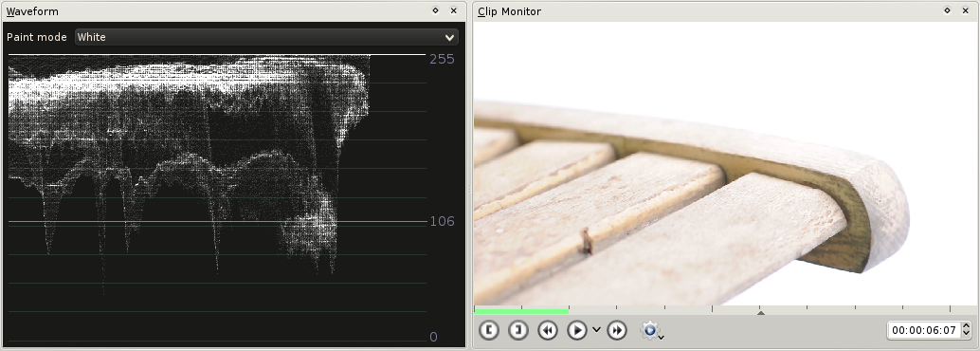Viewport: 980px width, 351px height.
Task: Decrease timecode with the down stepper arrow
Action: tap(966, 334)
